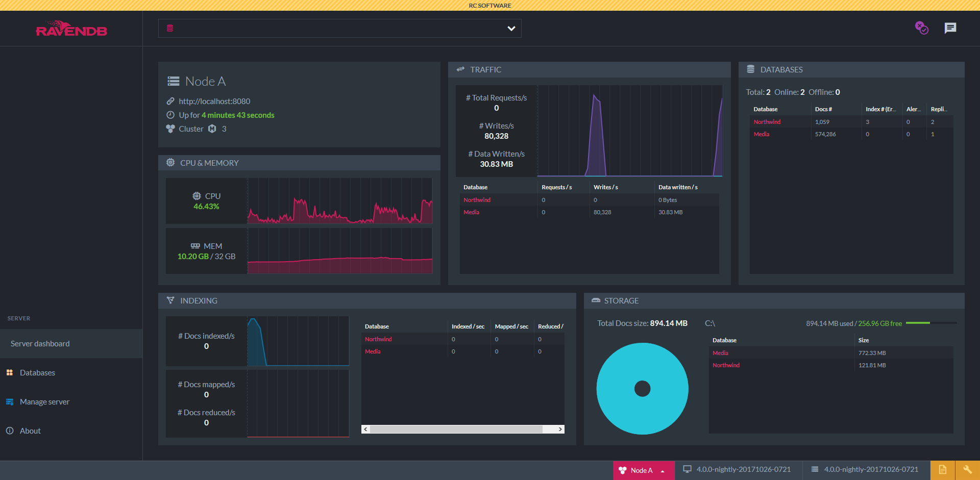Open Northwind in the Storage table
980x480 pixels.
point(726,365)
